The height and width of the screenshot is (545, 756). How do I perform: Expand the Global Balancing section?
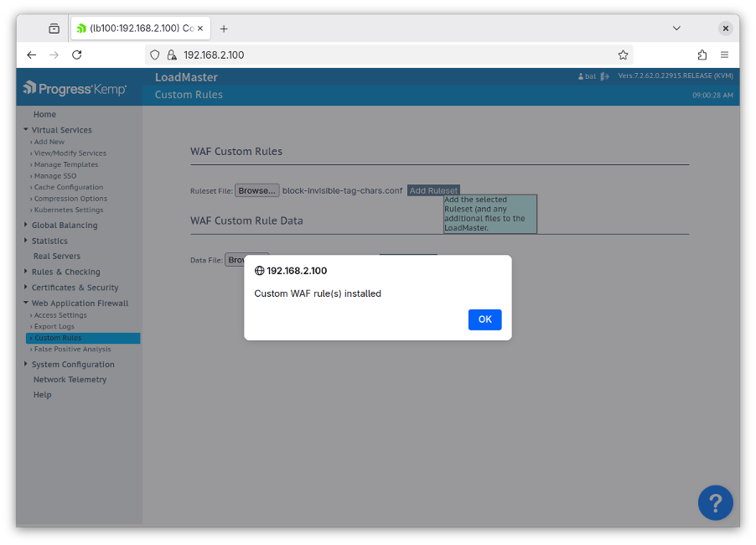[67, 225]
